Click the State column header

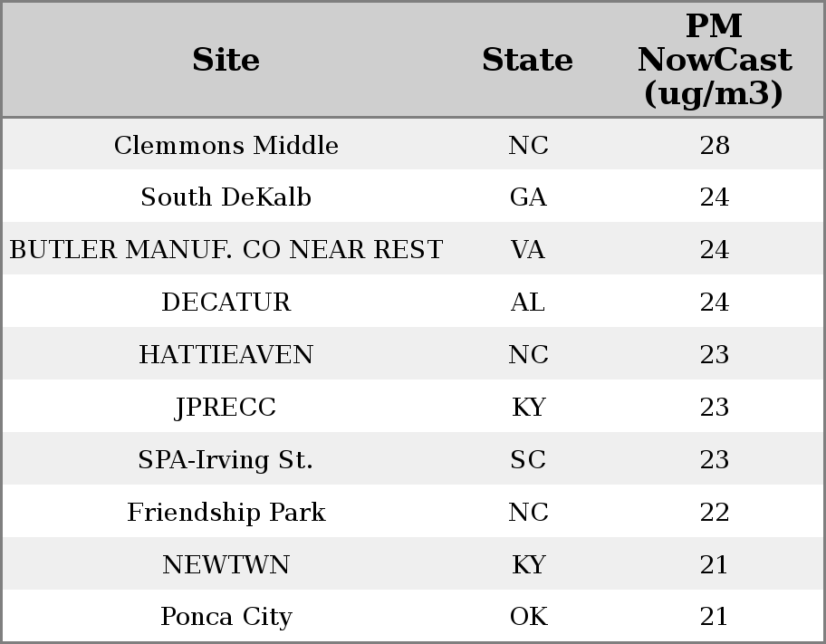click(x=527, y=61)
